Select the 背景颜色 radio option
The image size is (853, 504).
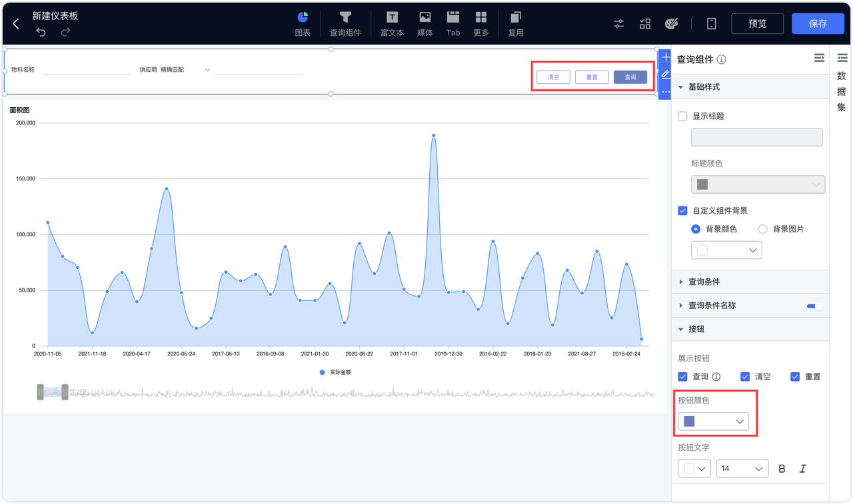coord(696,229)
